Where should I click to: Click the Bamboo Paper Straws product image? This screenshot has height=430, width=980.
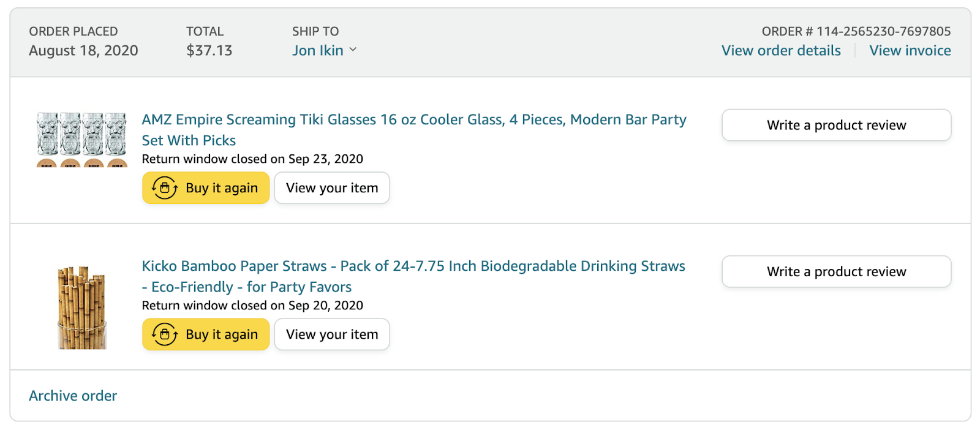82,307
